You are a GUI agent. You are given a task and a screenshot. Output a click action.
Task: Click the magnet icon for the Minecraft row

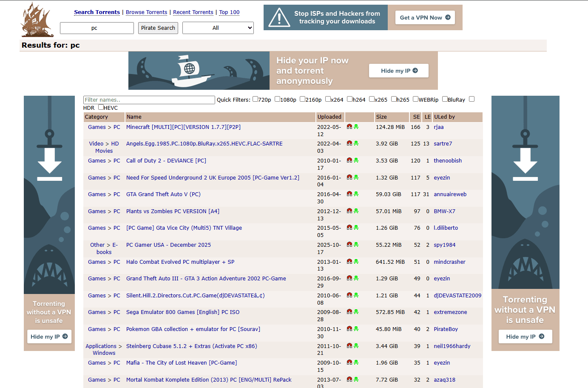349,127
